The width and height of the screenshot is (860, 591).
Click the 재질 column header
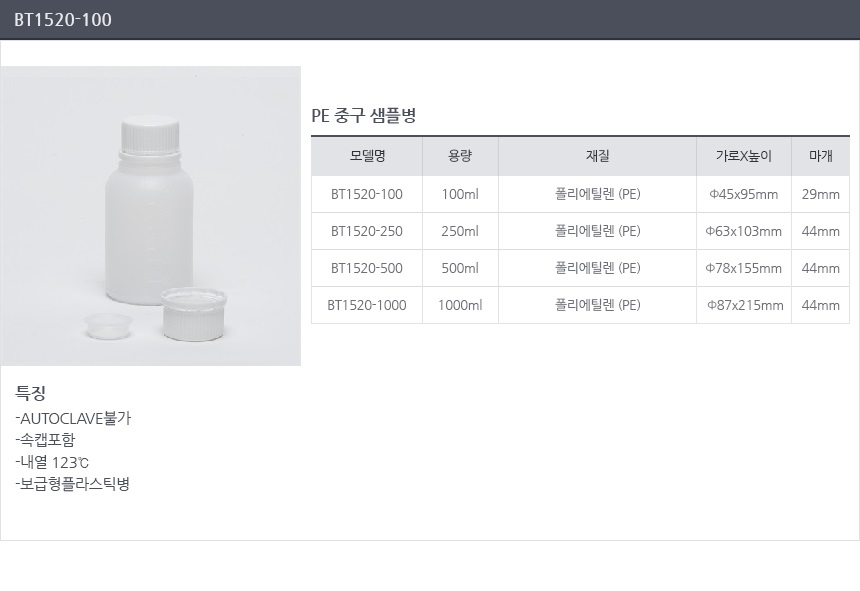coord(597,156)
